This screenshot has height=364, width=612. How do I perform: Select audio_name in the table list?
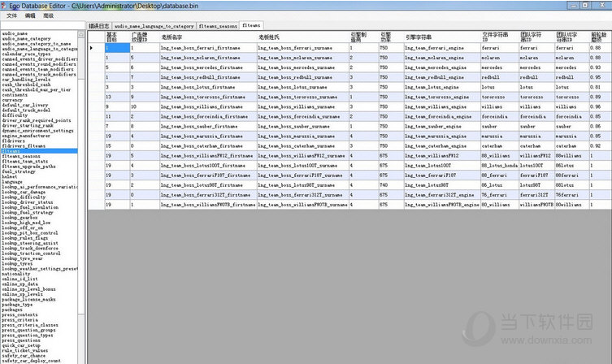15,33
